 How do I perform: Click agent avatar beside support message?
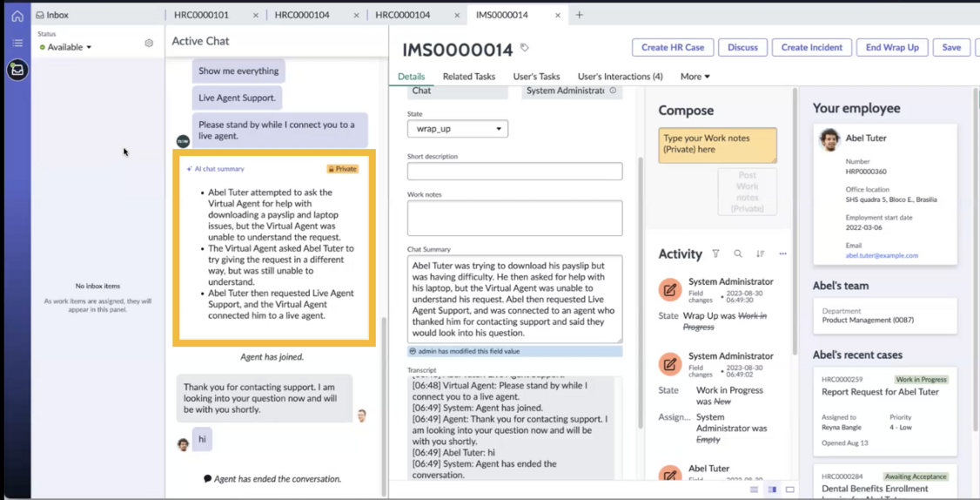362,416
